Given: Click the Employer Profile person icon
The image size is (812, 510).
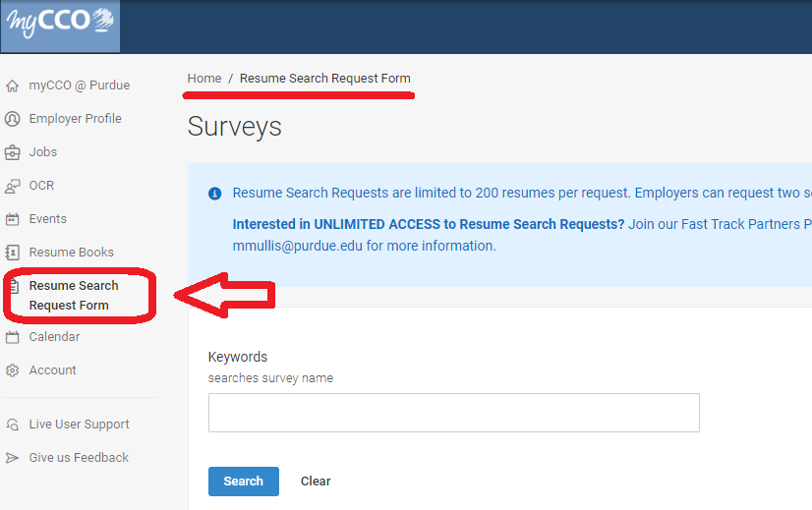Looking at the screenshot, I should click(13, 119).
